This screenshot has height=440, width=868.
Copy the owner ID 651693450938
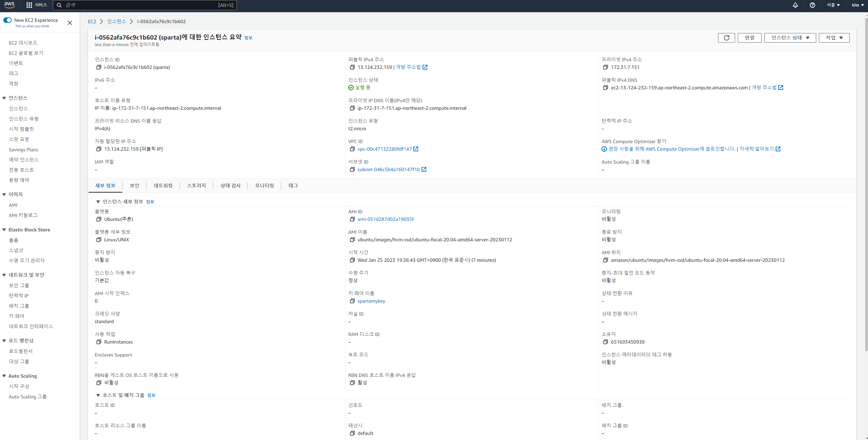[x=606, y=342]
